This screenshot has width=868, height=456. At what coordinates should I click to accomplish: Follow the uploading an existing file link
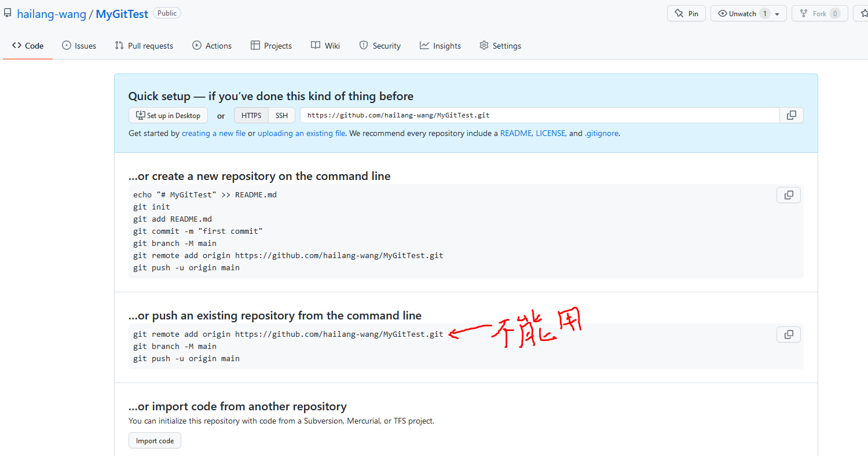(x=302, y=133)
